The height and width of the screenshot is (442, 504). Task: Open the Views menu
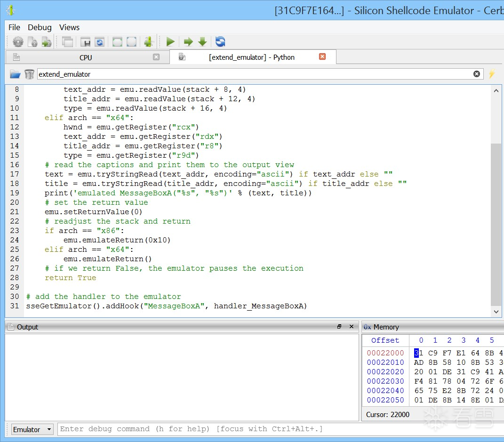click(69, 27)
